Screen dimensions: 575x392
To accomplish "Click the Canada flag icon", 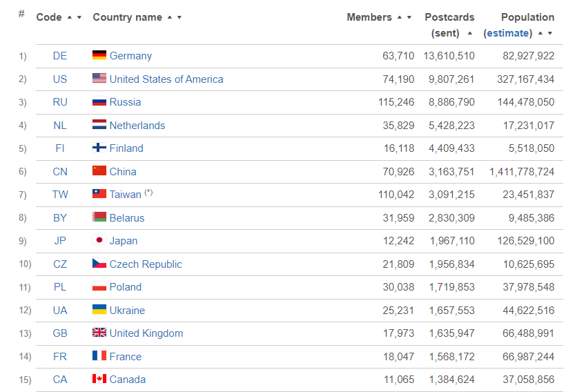I will tap(99, 379).
